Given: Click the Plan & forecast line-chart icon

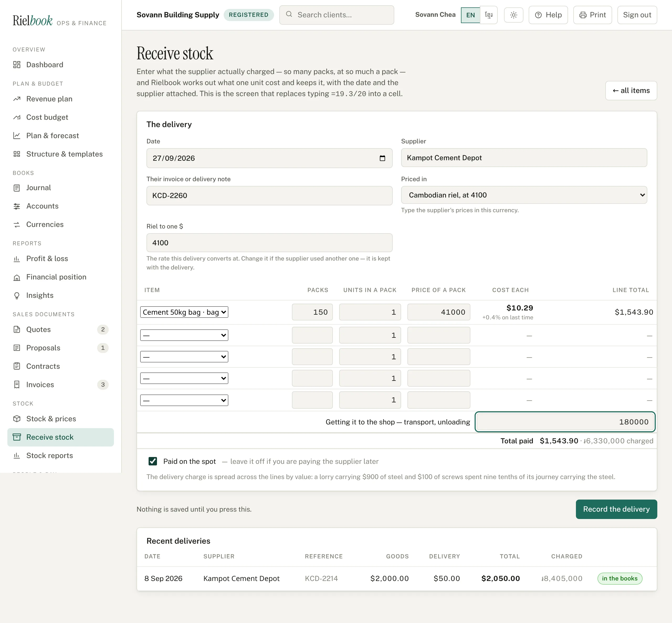Looking at the screenshot, I should (x=17, y=136).
